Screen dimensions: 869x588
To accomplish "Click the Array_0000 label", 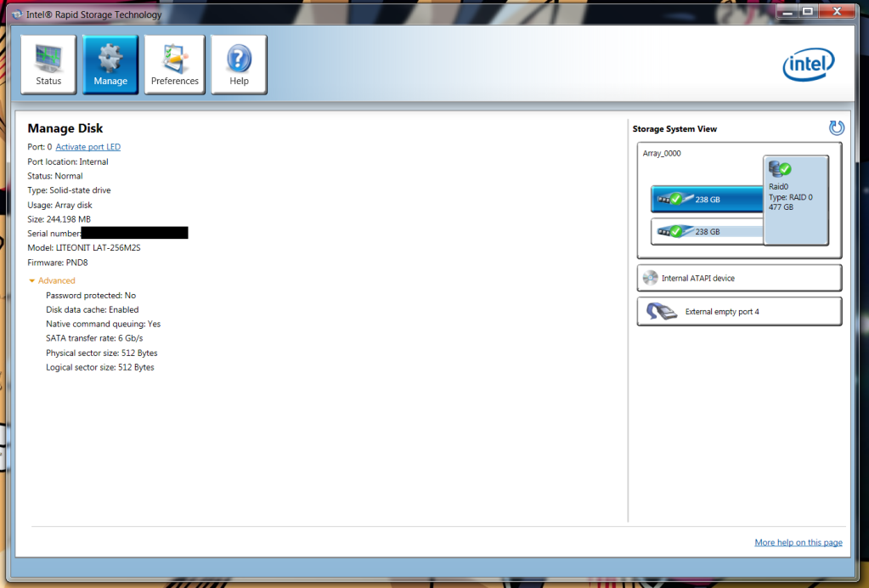I will 662,154.
